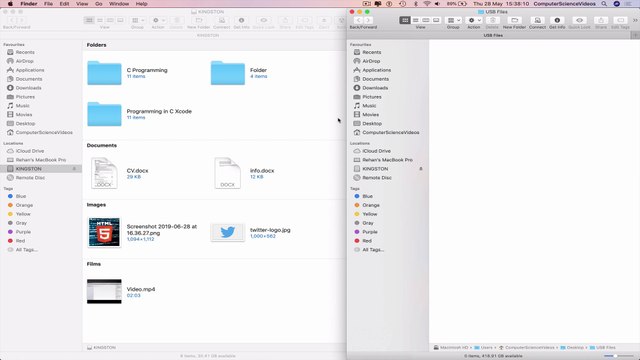Open Action dropdown in KINGSTON window toolbar

pyautogui.click(x=158, y=20)
